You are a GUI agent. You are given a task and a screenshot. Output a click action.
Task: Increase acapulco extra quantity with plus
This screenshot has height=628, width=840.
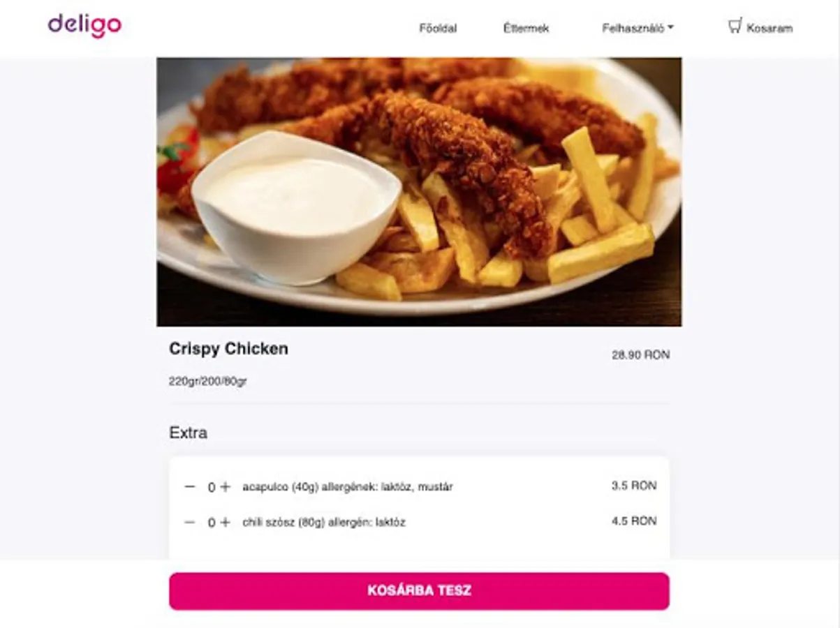(225, 487)
